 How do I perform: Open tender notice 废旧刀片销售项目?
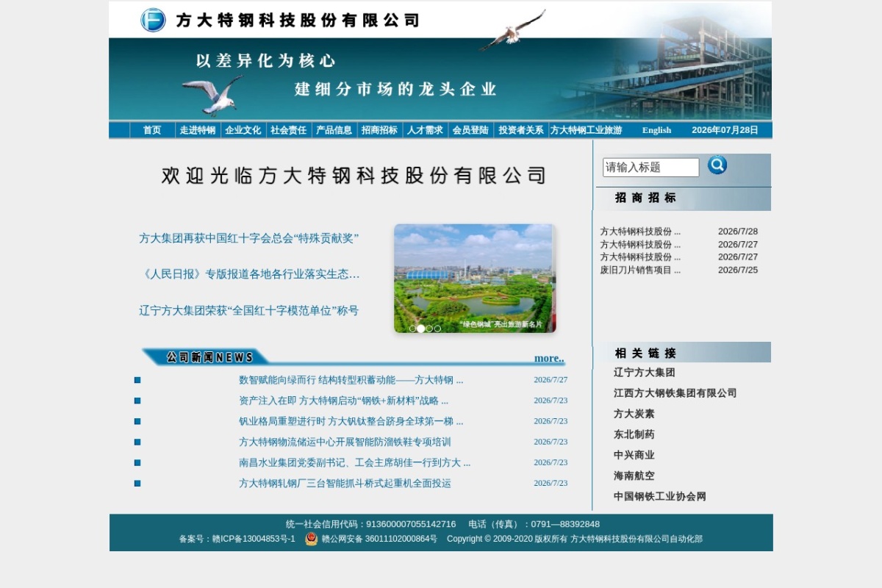[640, 270]
